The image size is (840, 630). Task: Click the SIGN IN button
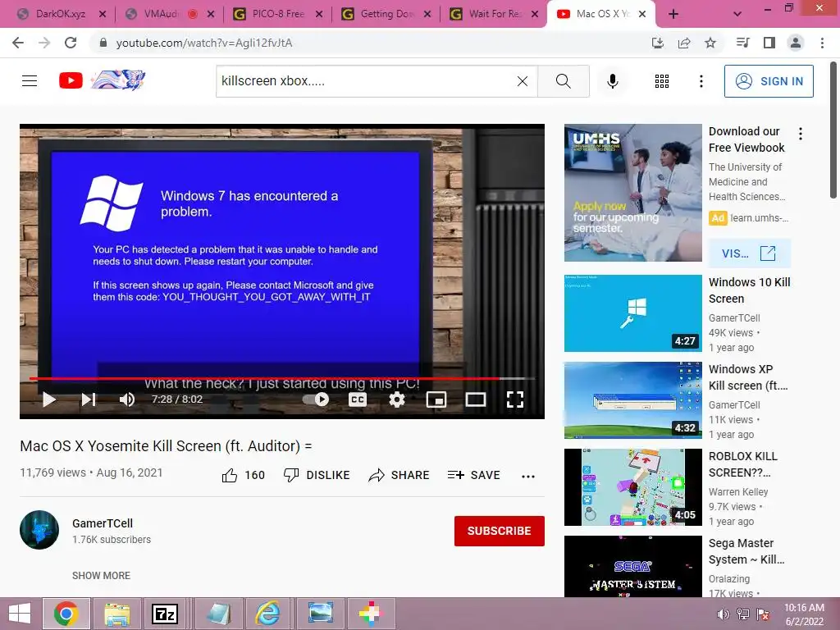tap(769, 81)
